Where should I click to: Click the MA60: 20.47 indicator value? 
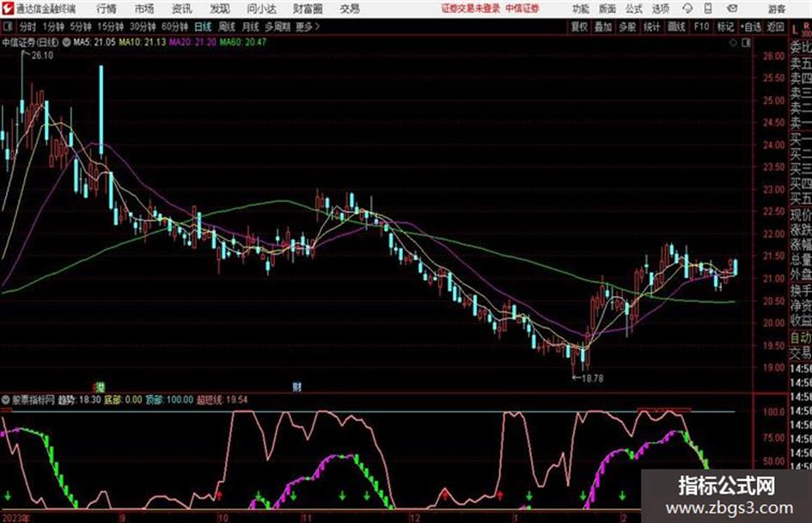[x=243, y=42]
